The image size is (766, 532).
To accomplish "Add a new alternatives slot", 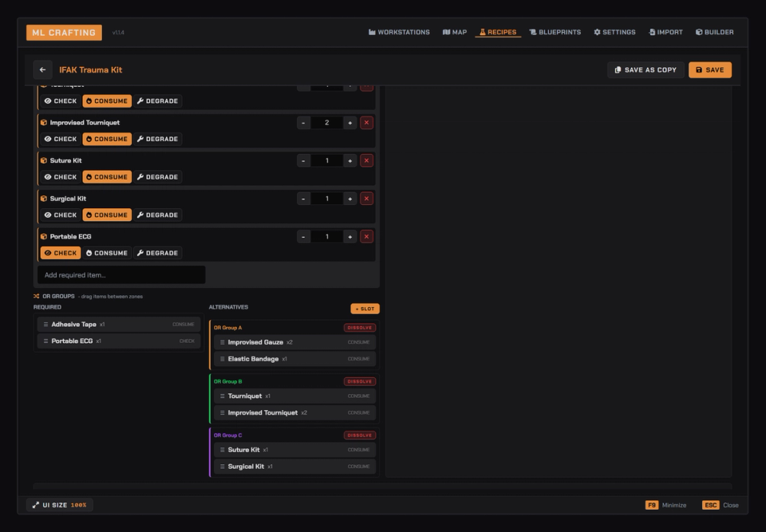I will (x=365, y=309).
